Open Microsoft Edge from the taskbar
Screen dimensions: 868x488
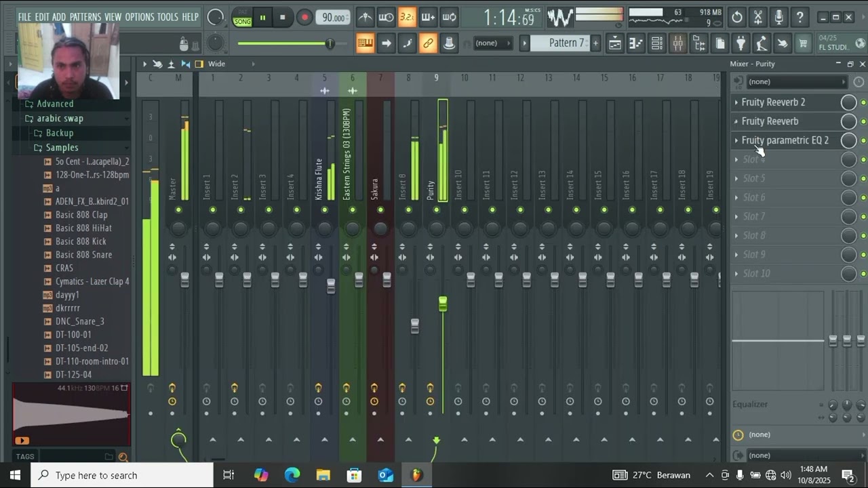point(292,475)
